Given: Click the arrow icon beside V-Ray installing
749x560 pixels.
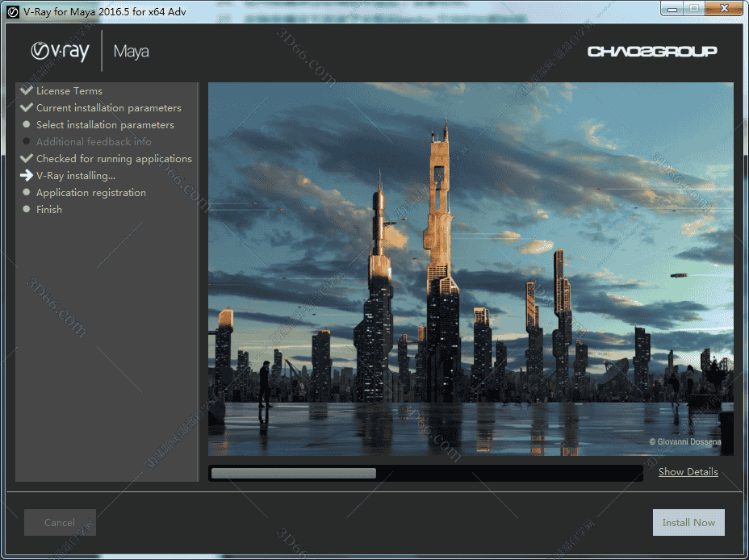Looking at the screenshot, I should tap(27, 175).
